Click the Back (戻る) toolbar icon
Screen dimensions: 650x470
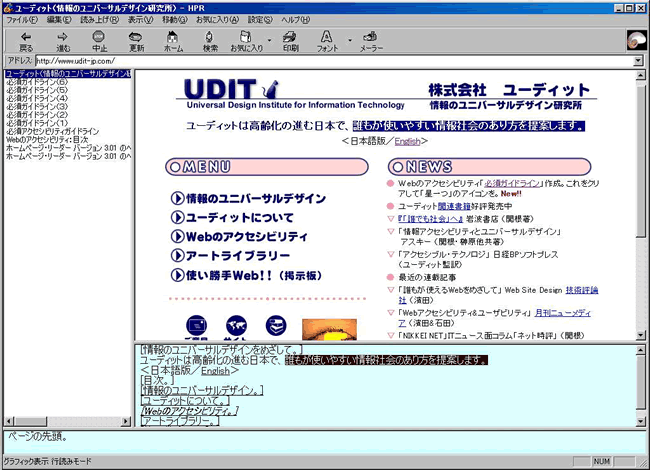point(26,42)
